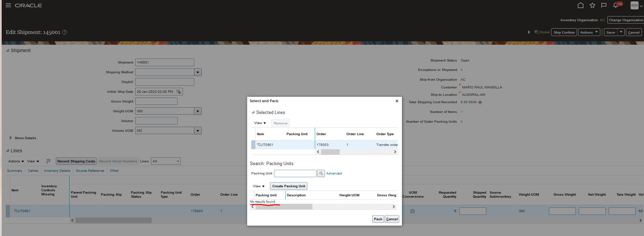Viewport: 644px width, 236px height.
Task: Switch to the Source Reference tab
Action: coord(90,170)
